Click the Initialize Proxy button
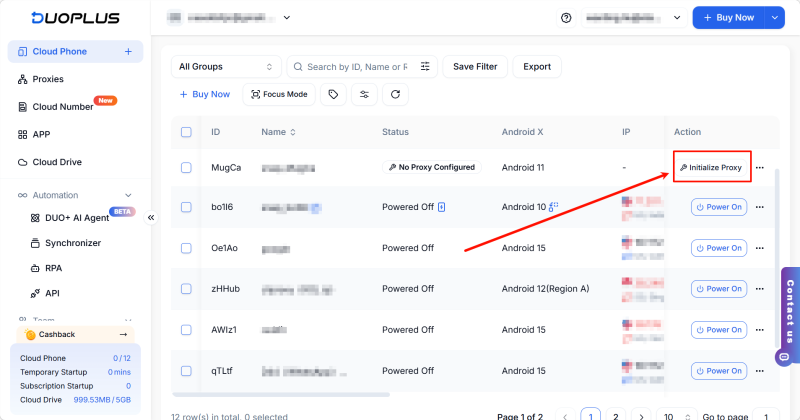The image size is (800, 420). click(x=711, y=168)
